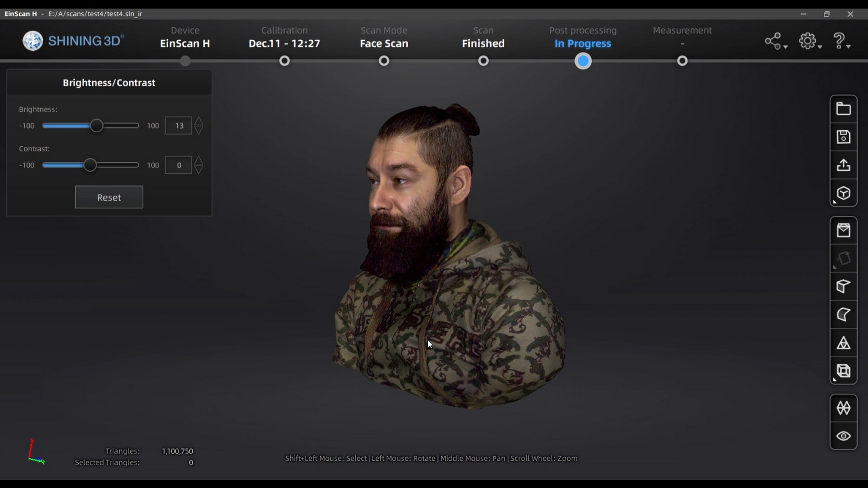Click the mirror triangles icon

(x=843, y=408)
